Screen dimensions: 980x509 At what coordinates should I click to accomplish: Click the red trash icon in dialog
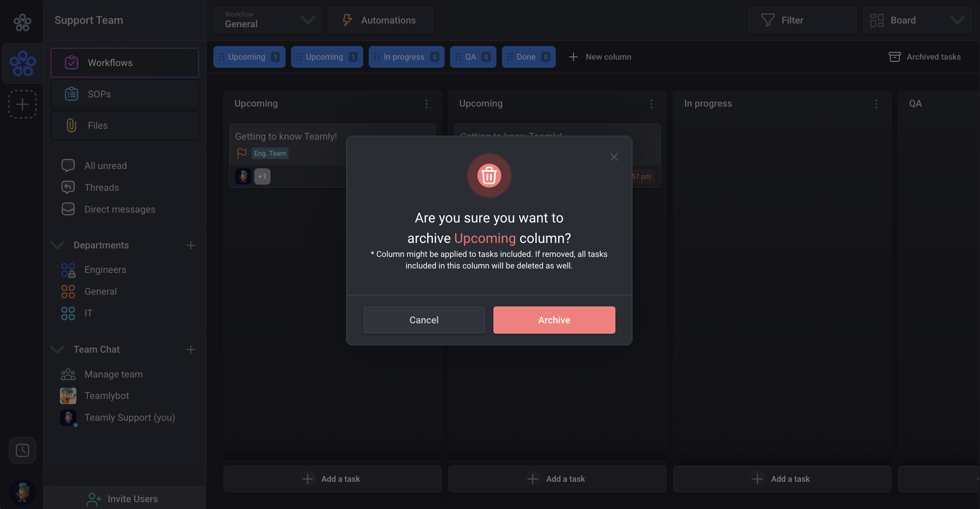tap(489, 176)
